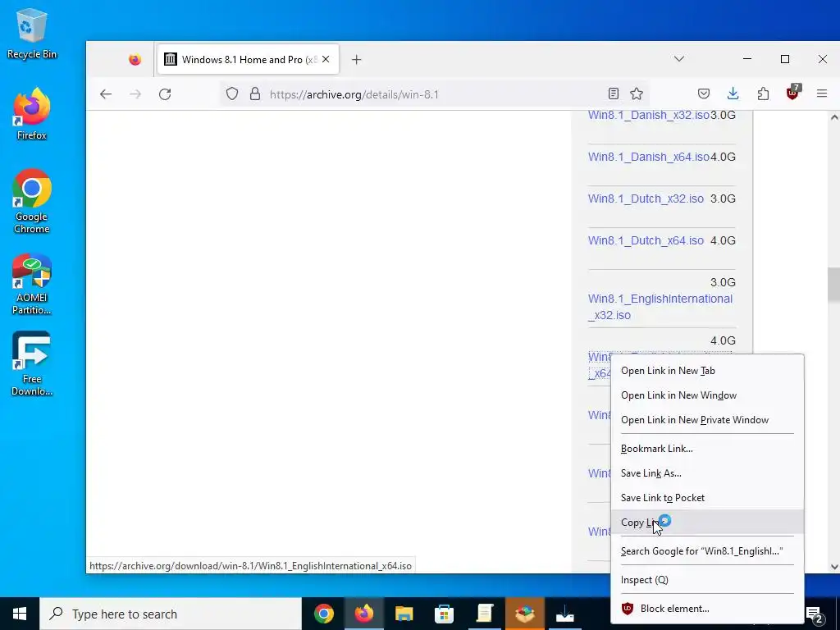Open uBlock Origin toolbar icon
840x630 pixels.
point(793,93)
